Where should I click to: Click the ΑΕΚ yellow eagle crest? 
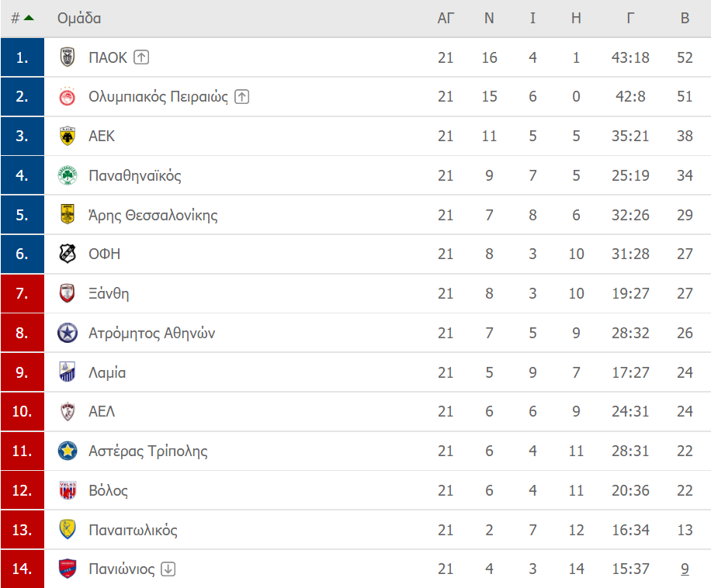click(x=68, y=136)
